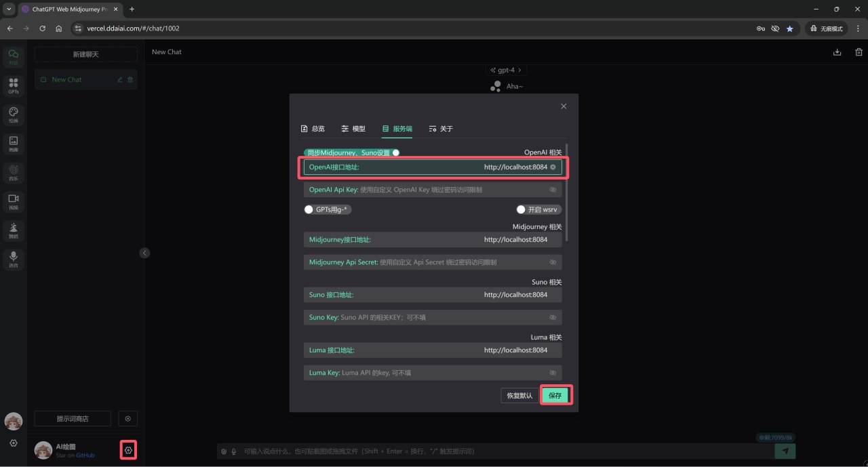Screen dimensions: 868x467
Task: Go to the browser home button
Action: point(59,28)
